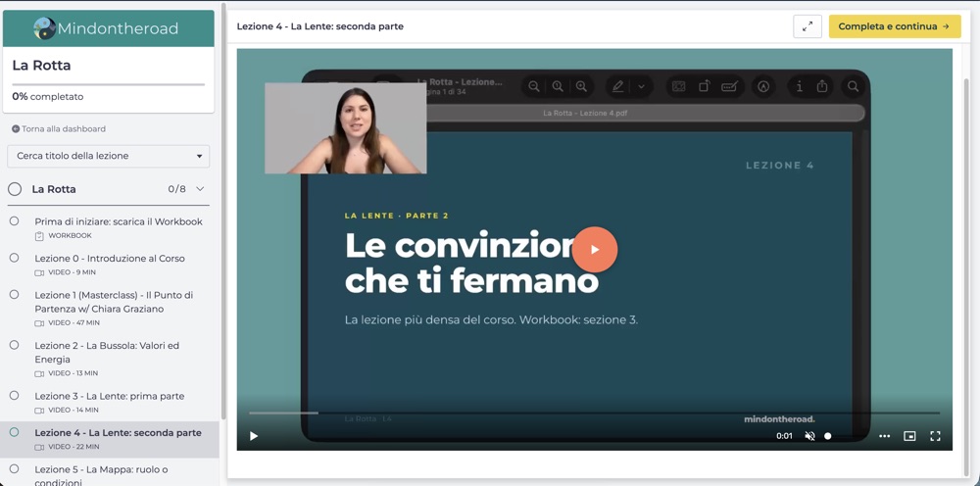The image size is (980, 486).
Task: Go back via Torna alla dashboard link
Action: [59, 128]
